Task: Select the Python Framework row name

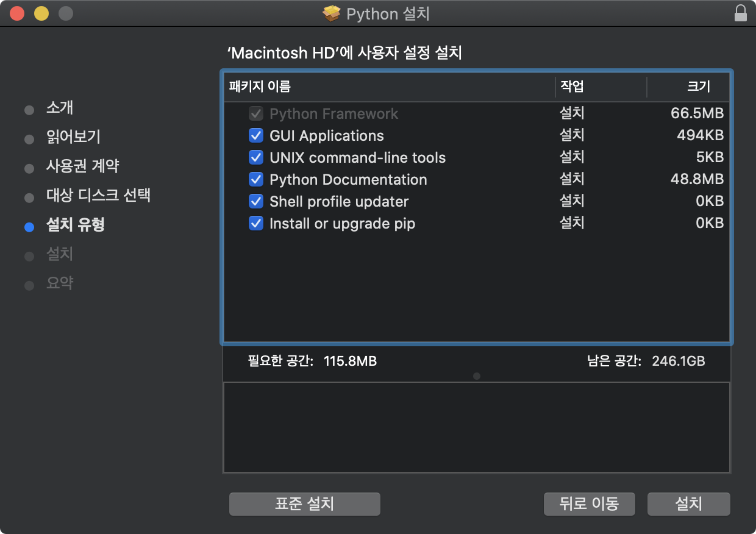Action: [x=333, y=113]
